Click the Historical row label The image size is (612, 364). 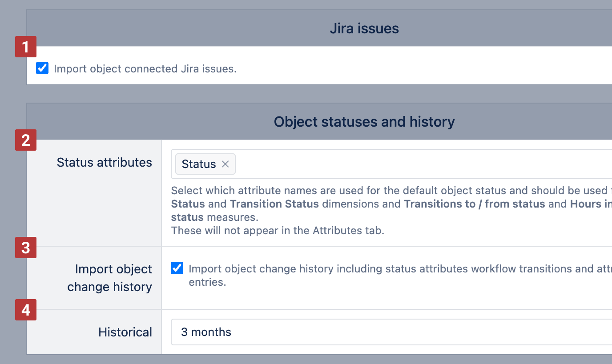pyautogui.click(x=125, y=332)
